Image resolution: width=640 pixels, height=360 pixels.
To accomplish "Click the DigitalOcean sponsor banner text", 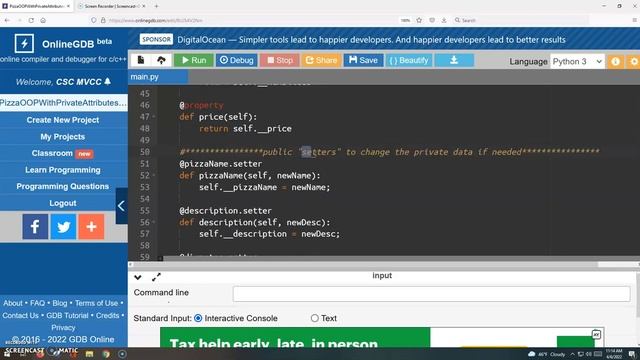I will click(371, 40).
